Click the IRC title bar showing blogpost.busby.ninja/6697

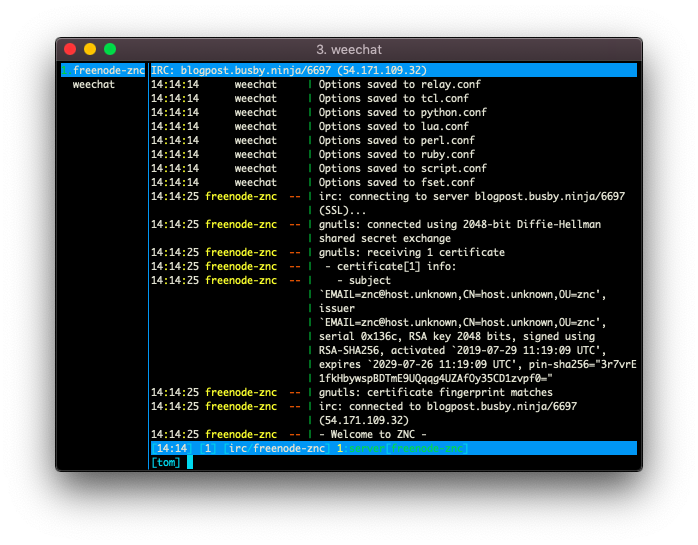coord(394,70)
